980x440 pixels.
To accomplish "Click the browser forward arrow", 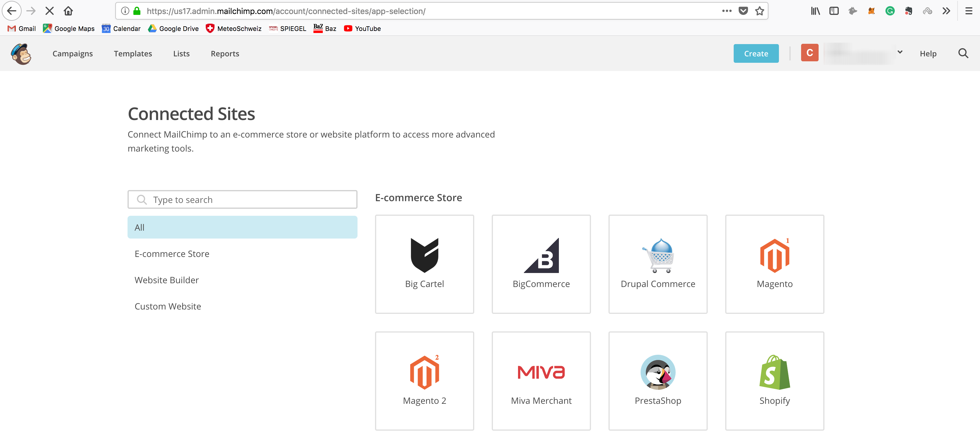I will tap(31, 11).
